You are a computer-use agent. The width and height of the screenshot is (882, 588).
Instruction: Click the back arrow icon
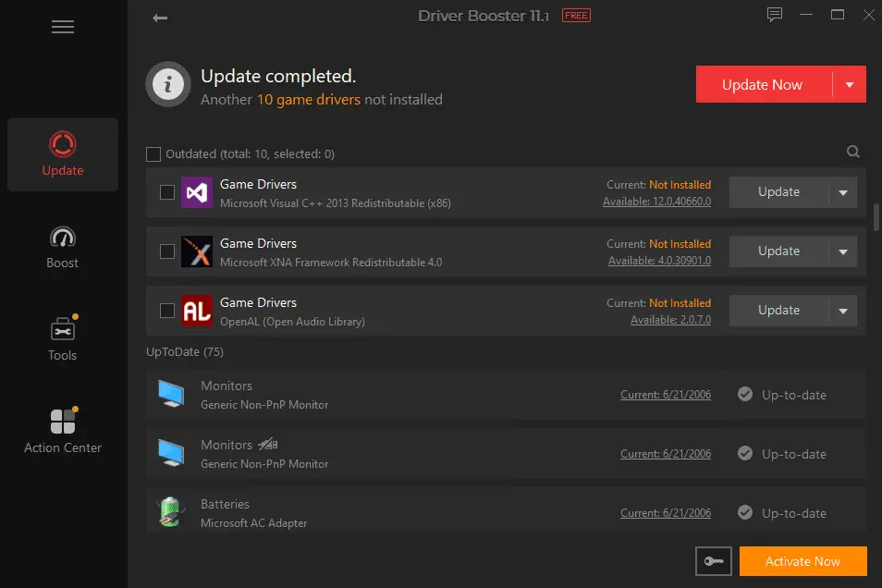click(x=160, y=18)
